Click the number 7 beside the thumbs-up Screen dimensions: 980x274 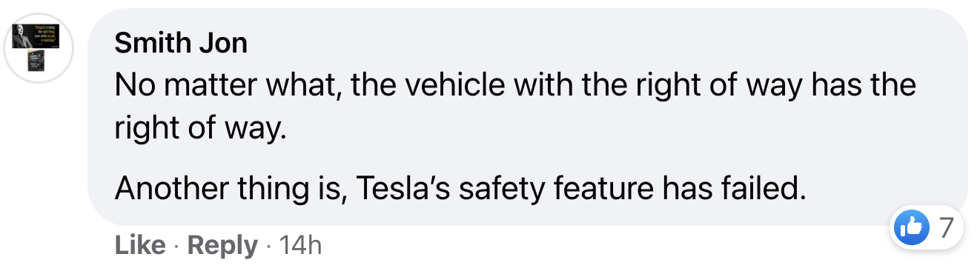point(945,227)
